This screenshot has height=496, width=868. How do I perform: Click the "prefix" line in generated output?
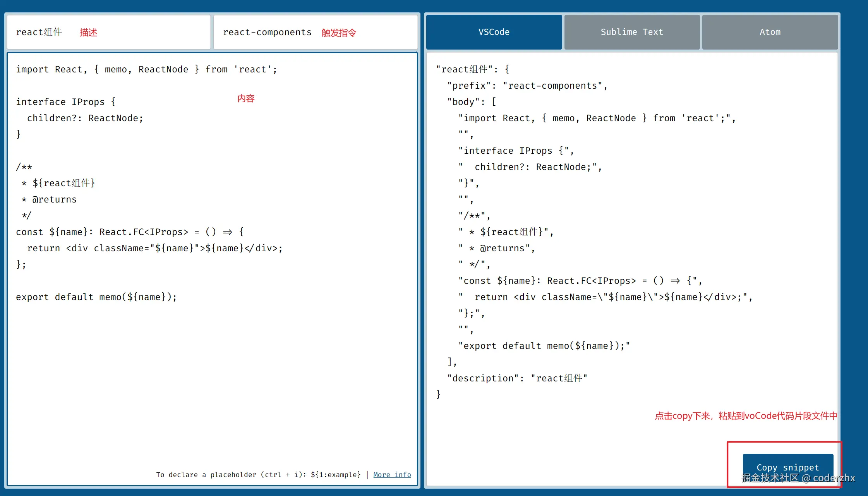tap(527, 86)
